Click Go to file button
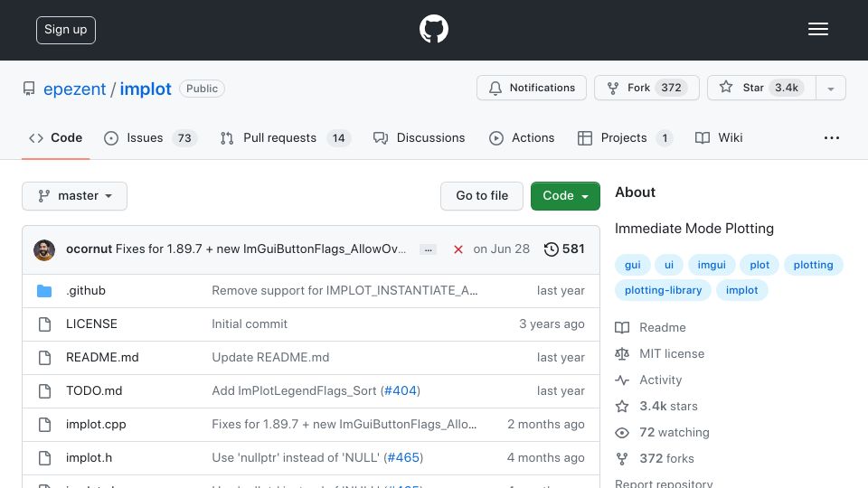 pos(482,196)
